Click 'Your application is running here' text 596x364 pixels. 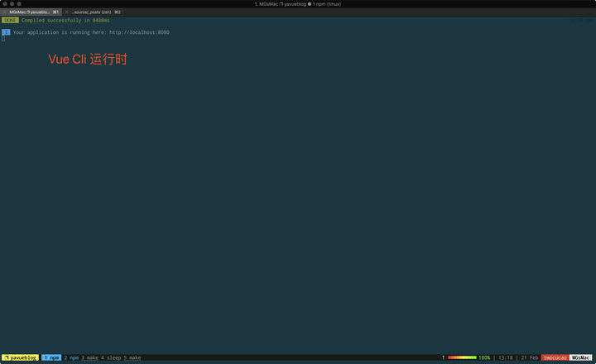pos(60,32)
